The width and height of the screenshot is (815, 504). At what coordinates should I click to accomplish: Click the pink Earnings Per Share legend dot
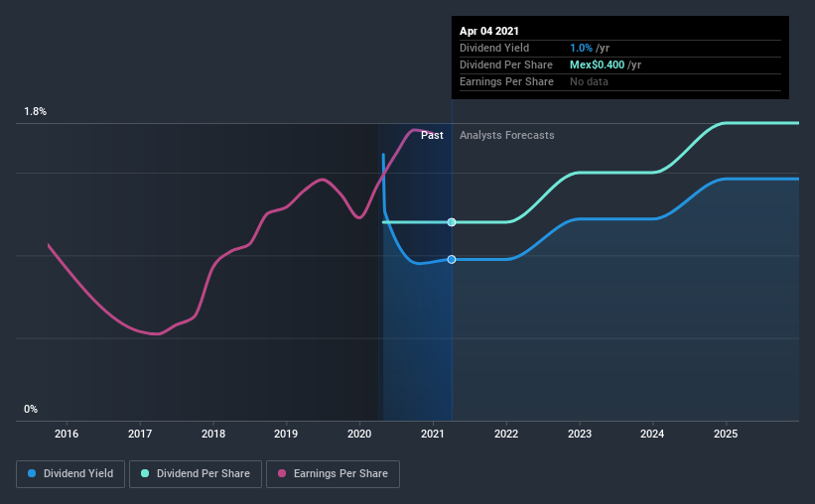[282, 473]
